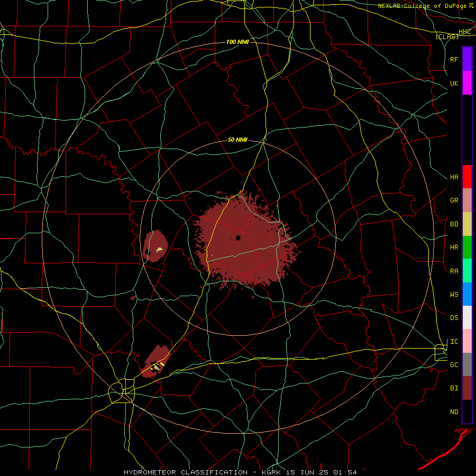Click the UK magenta legend swatch
Image resolution: width=476 pixels, height=476 pixels.
(467, 83)
